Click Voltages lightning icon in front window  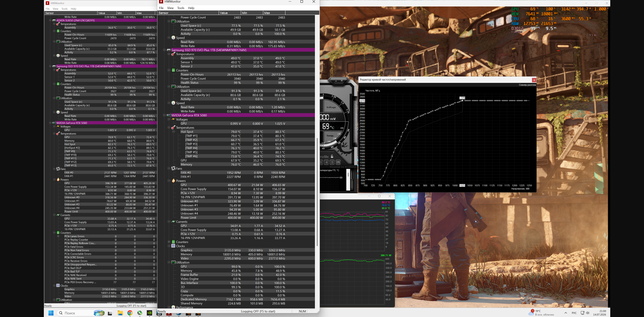tap(173, 119)
